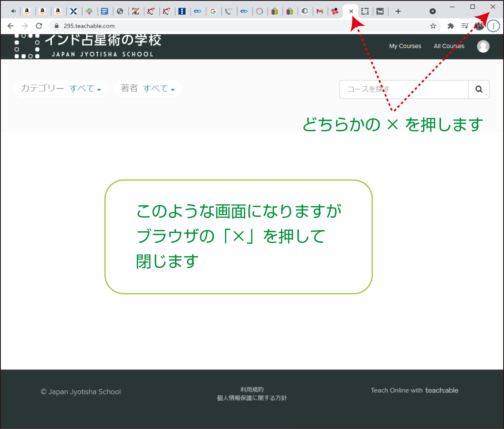Switch to the stacked pages favicon tab
The width and height of the screenshot is (504, 429).
(x=305, y=11)
